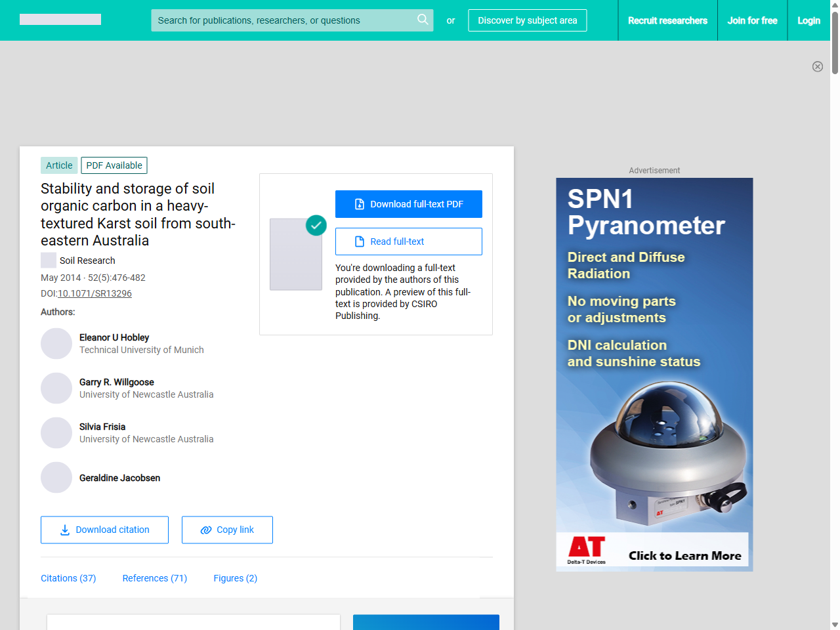
Task: Switch to References (71) tab
Action: coord(155,578)
